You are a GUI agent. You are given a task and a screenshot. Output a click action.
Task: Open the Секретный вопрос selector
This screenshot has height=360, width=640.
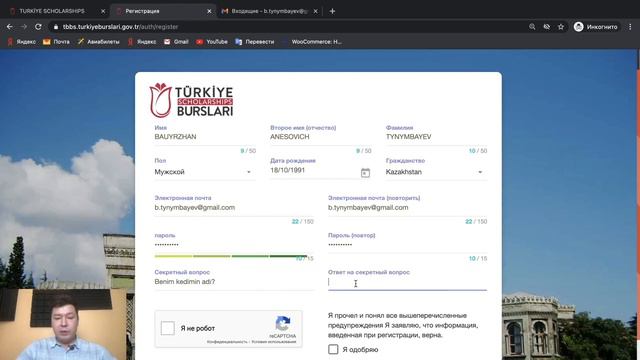(x=234, y=282)
